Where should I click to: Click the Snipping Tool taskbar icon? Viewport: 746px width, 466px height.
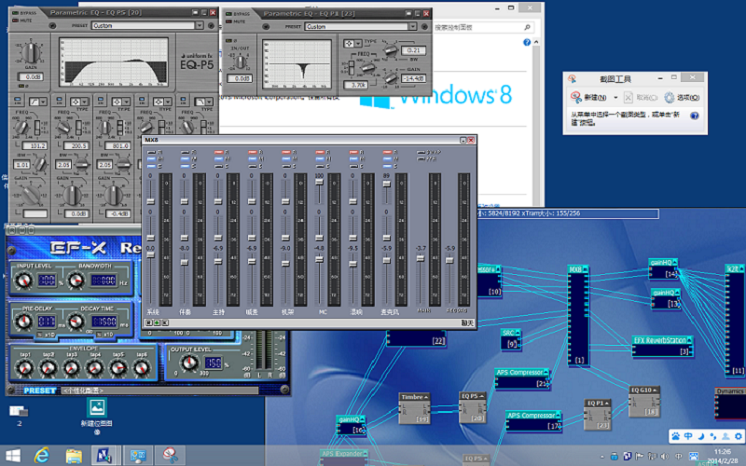tap(170, 456)
